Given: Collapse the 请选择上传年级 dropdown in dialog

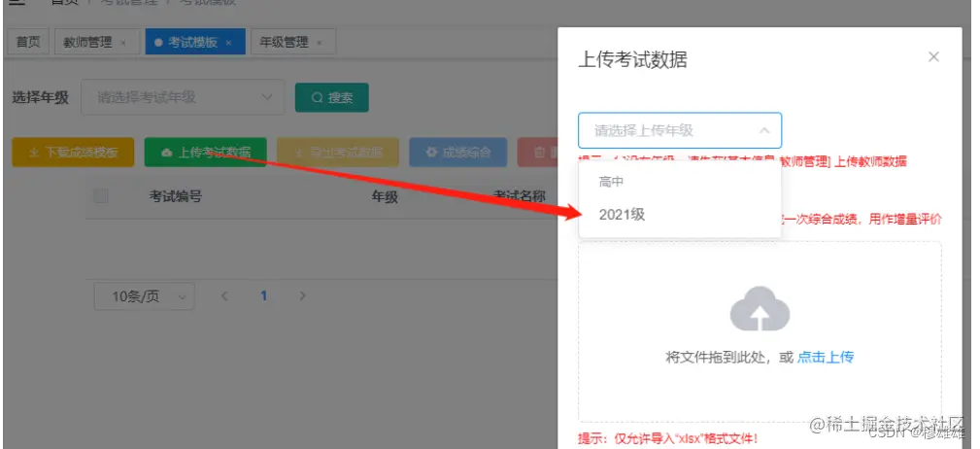Looking at the screenshot, I should [680, 130].
